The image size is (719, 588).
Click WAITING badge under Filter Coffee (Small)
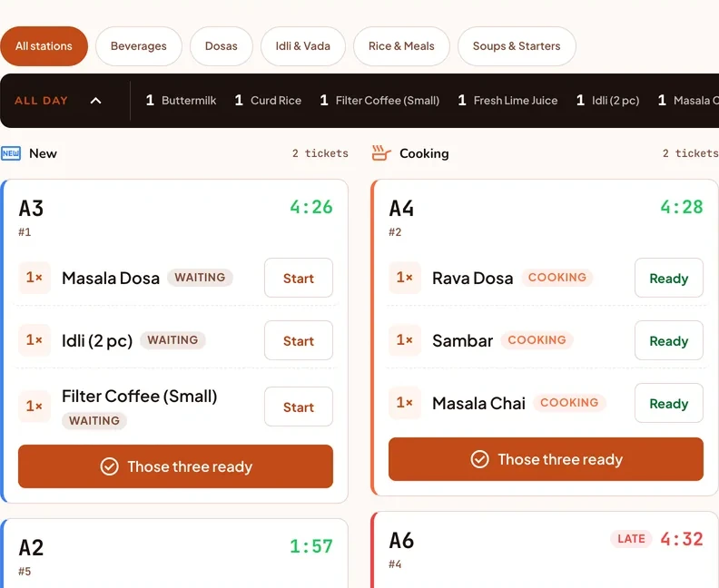94,421
